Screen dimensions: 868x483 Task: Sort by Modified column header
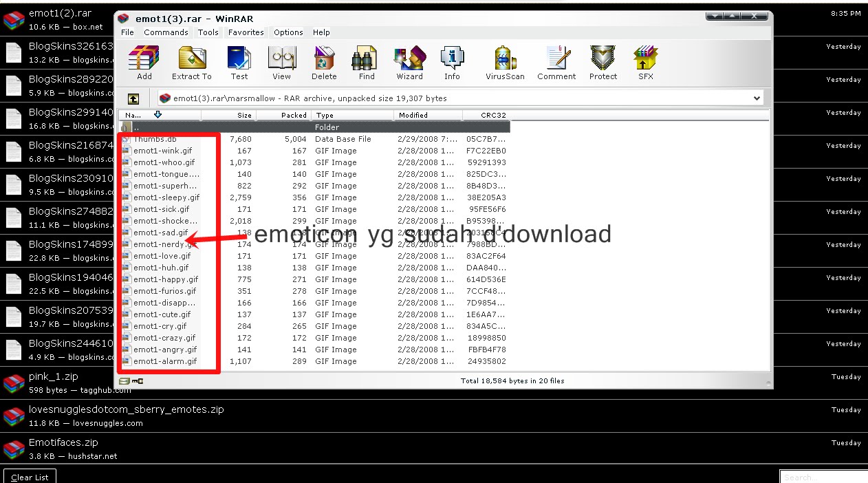point(428,115)
